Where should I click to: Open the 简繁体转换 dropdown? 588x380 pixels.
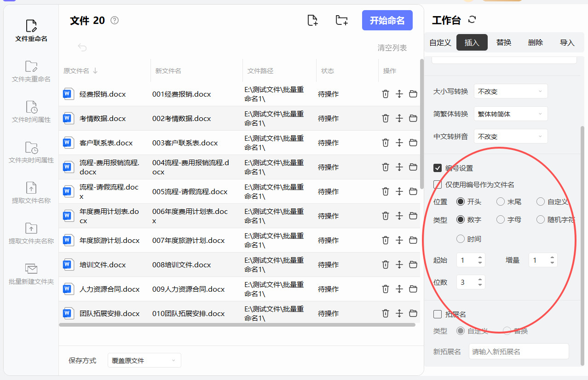(x=510, y=114)
